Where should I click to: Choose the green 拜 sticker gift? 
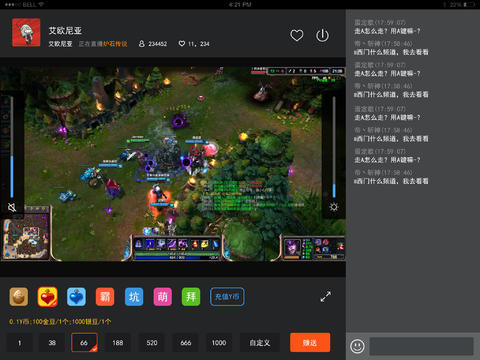click(x=191, y=297)
